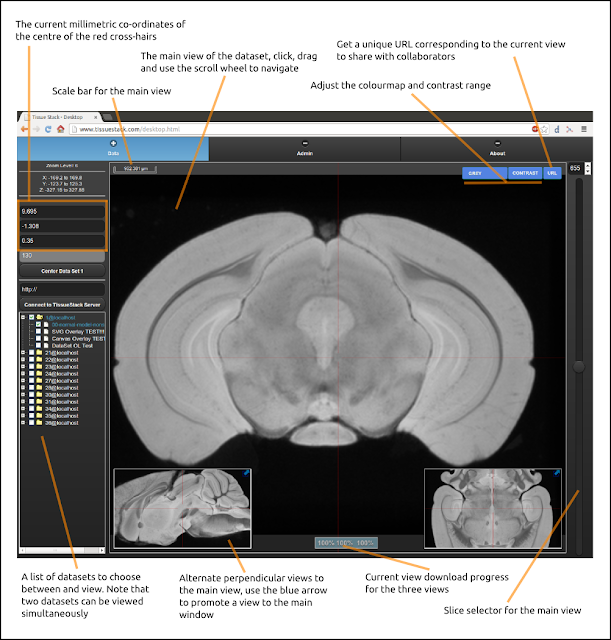Expand the 21@localhost tree node
This screenshot has height=640, width=611.
point(23,353)
